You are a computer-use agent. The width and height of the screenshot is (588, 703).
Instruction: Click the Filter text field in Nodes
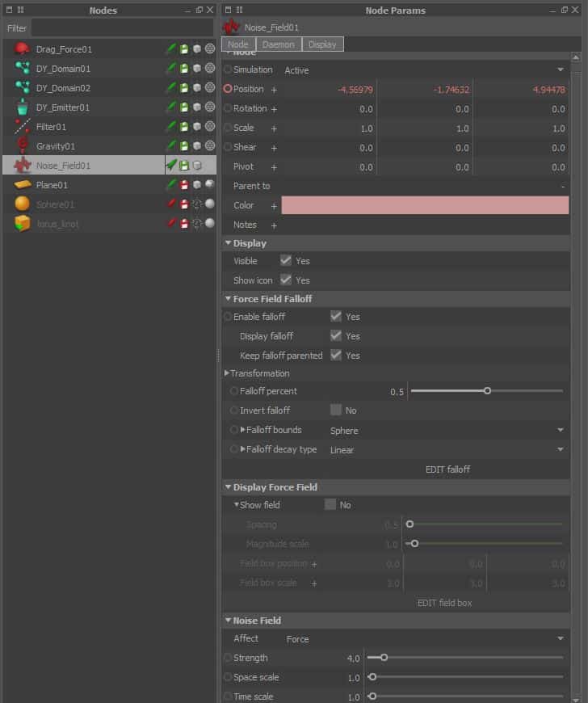(121, 28)
